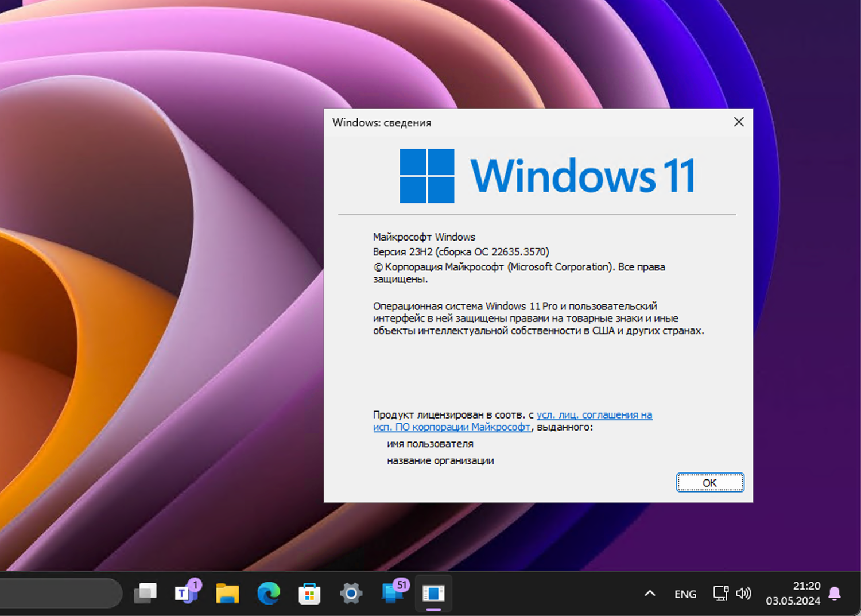Select the active winver taskbar icon
Image resolution: width=861 pixels, height=616 pixels.
click(433, 593)
